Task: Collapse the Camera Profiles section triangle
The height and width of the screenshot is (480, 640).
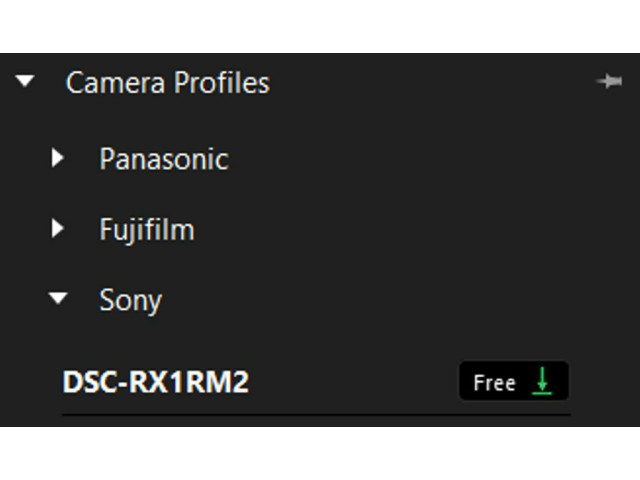Action: pos(25,81)
